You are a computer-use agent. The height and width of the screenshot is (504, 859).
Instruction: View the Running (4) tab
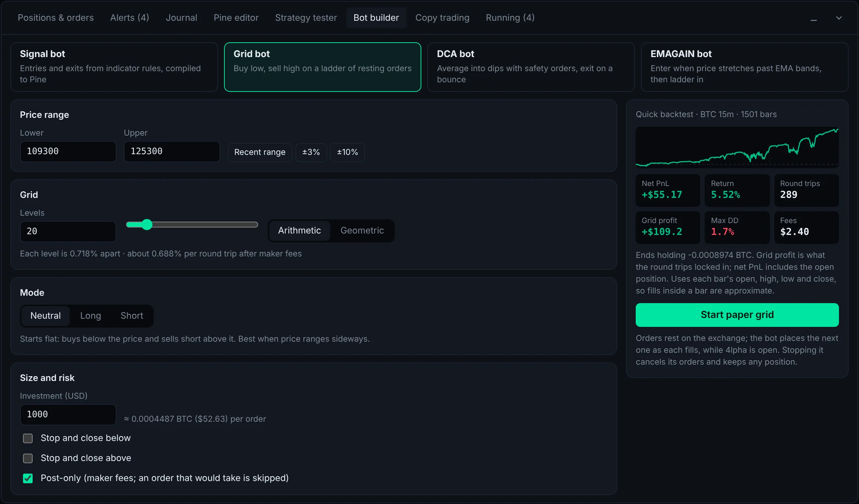point(510,18)
